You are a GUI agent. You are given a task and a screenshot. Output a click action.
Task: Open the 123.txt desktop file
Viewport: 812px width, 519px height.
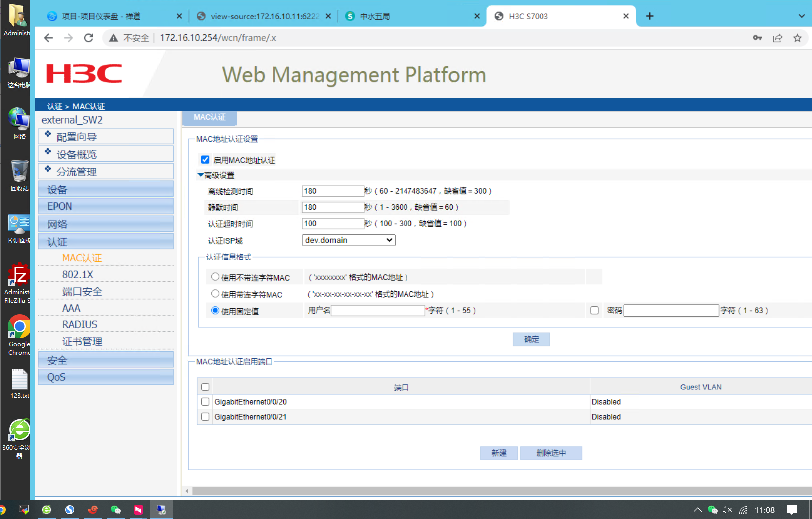tap(19, 384)
